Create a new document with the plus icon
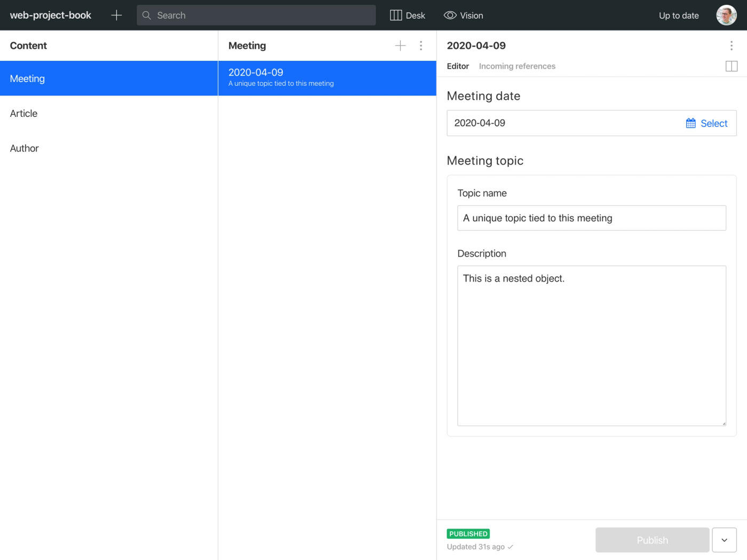The image size is (747, 560). pyautogui.click(x=116, y=15)
